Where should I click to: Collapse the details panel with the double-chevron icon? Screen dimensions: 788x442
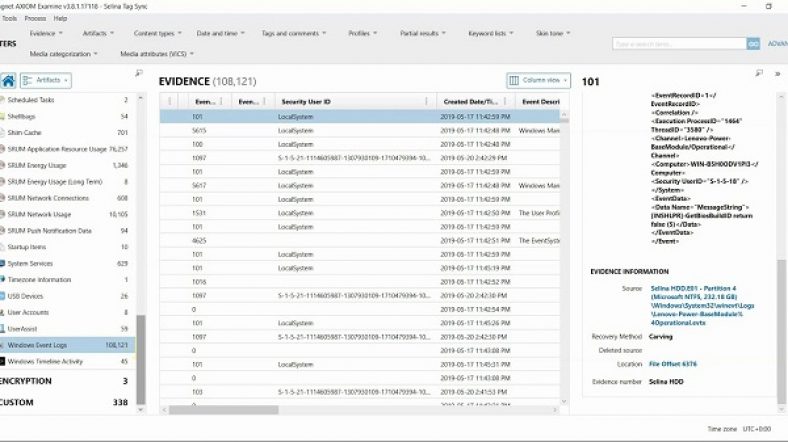(777, 73)
